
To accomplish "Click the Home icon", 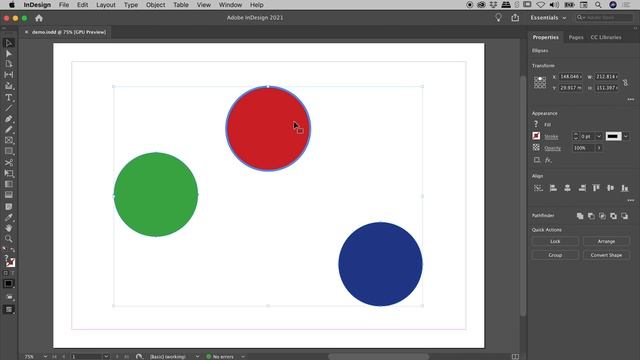I will [39, 18].
